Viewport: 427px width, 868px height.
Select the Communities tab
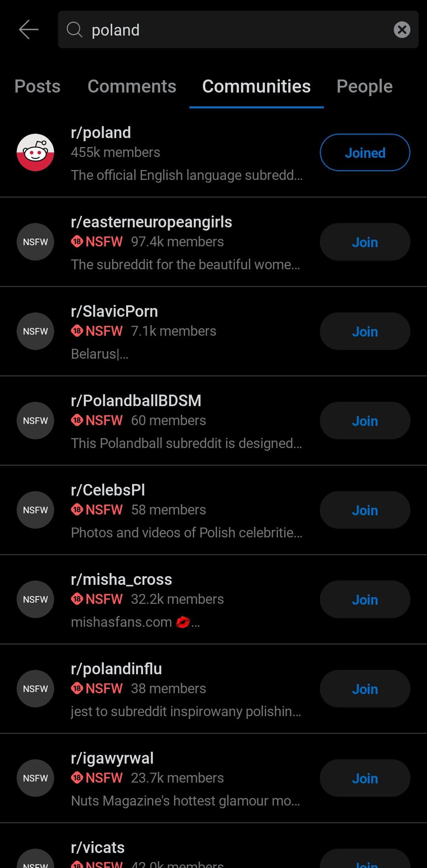[x=256, y=86]
